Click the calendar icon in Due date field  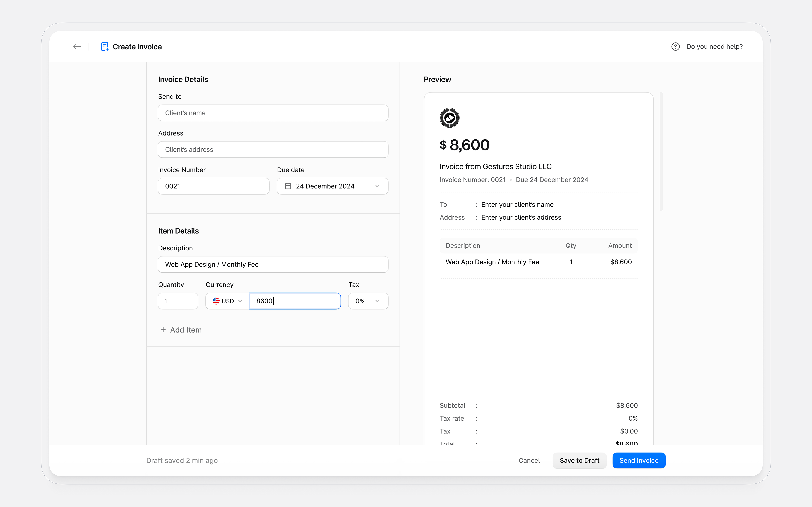pos(288,186)
